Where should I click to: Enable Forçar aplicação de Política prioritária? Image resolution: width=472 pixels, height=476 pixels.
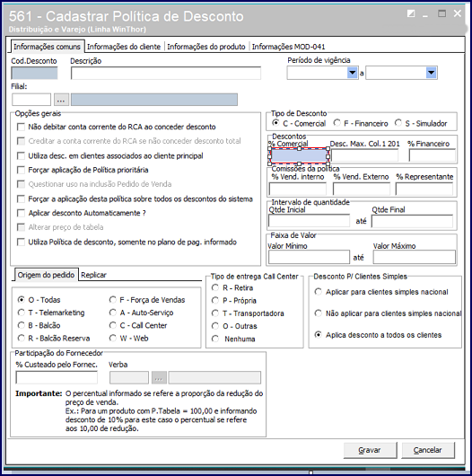tap(21, 170)
